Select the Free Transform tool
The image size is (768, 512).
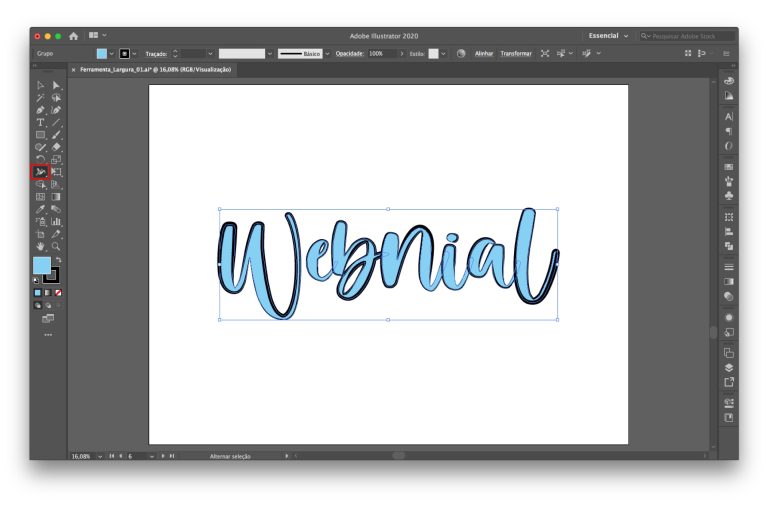(56, 172)
